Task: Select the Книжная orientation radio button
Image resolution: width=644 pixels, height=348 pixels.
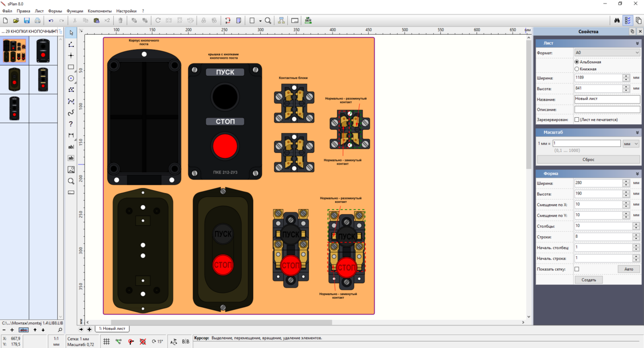Action: [577, 69]
